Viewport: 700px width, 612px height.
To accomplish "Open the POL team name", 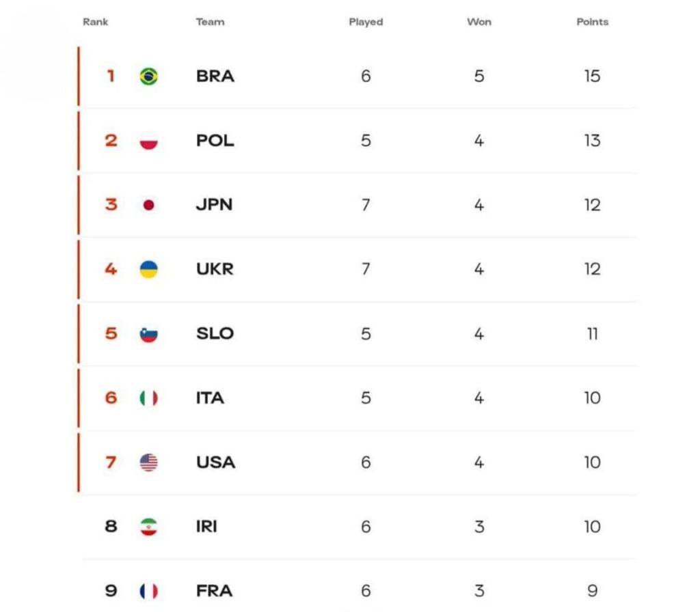I will [215, 141].
